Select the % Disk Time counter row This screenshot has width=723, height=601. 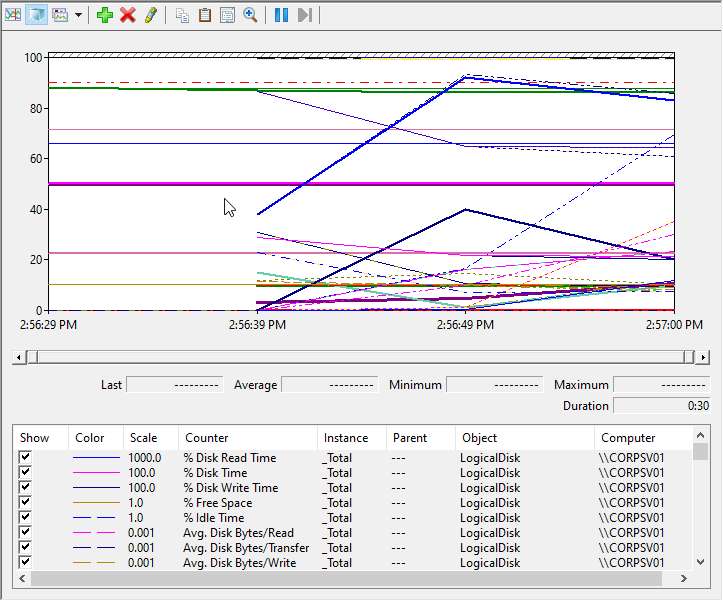[x=215, y=473]
